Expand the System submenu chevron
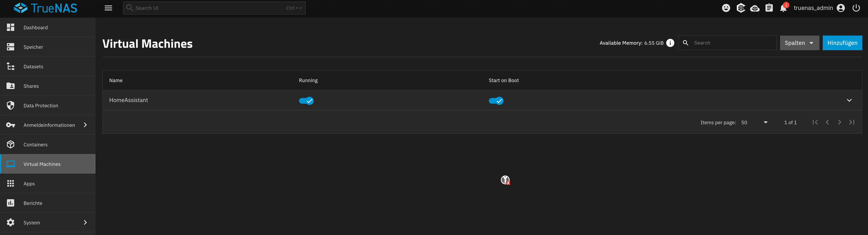Screen dimensions: 868x235 click(x=85, y=223)
